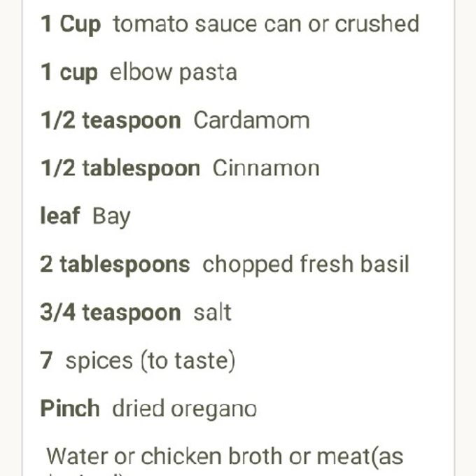The height and width of the screenshot is (476, 476).
Task: Tap the Cardamom ingredient text
Action: 251,120
